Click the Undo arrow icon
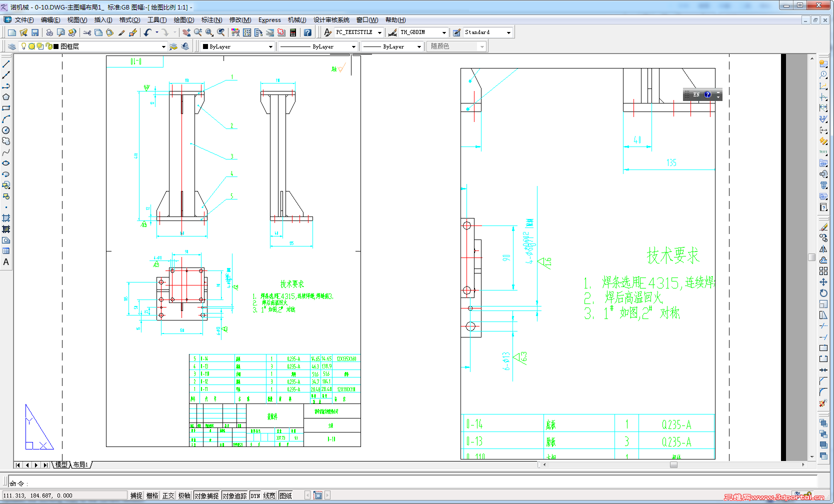Screen dimensions: 834x504 (x=147, y=32)
